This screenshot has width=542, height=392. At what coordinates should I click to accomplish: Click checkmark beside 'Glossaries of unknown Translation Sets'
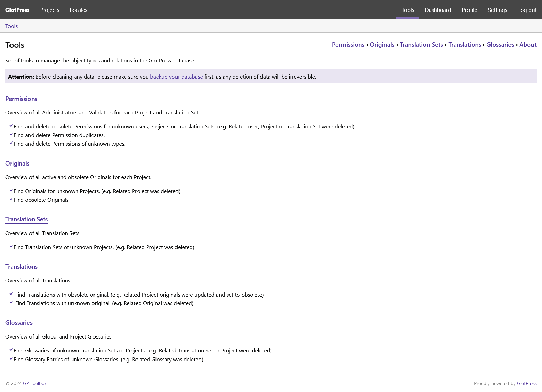(x=11, y=350)
